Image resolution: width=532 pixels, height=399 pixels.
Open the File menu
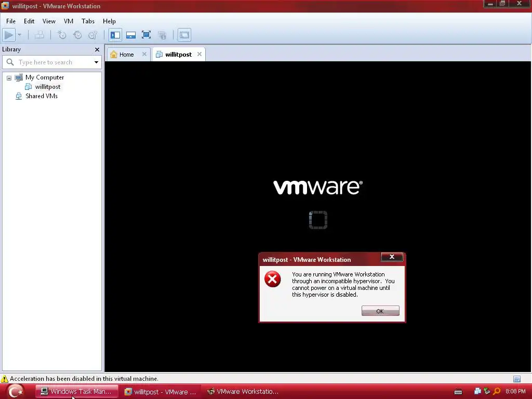point(11,21)
